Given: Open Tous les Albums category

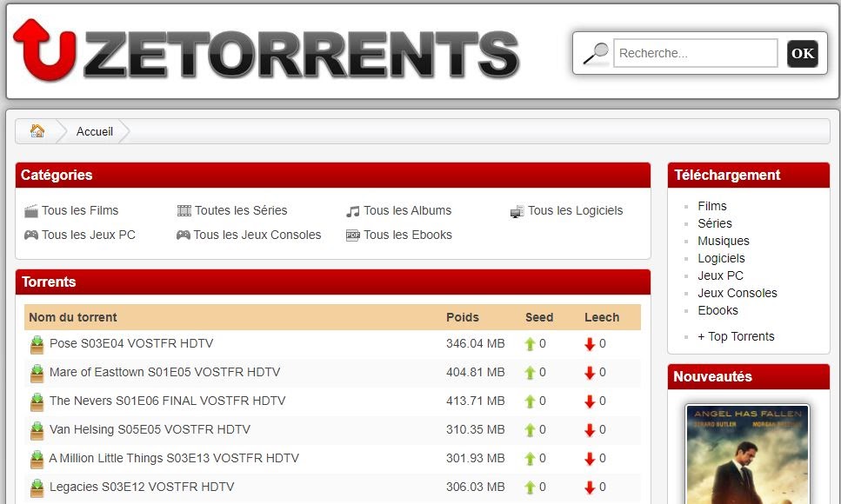Looking at the screenshot, I should click(x=408, y=210).
